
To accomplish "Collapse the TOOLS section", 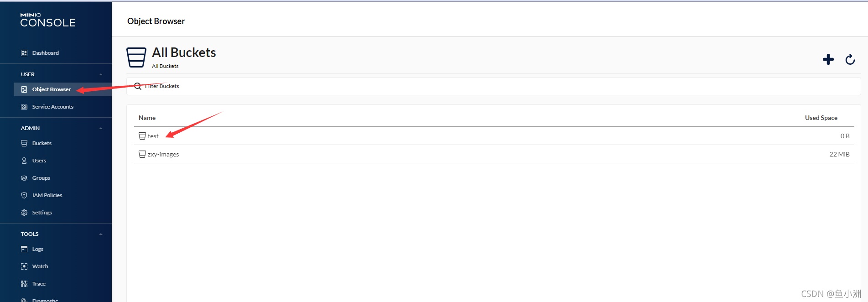I will [101, 234].
